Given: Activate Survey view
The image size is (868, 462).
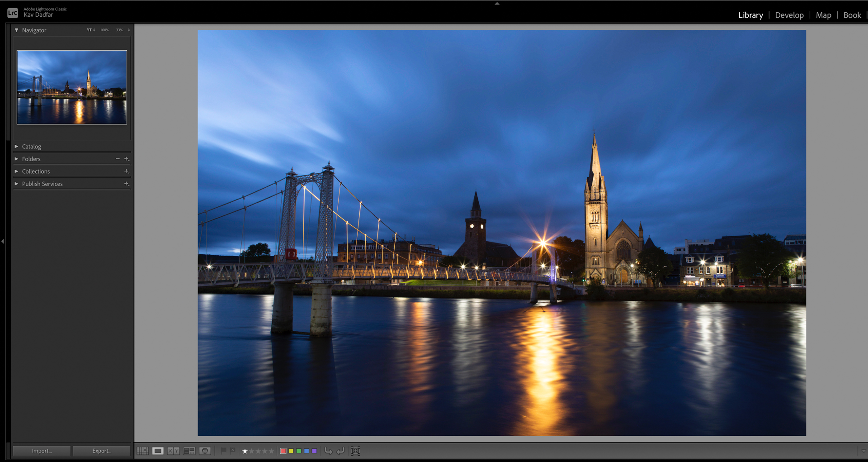Looking at the screenshot, I should 189,451.
